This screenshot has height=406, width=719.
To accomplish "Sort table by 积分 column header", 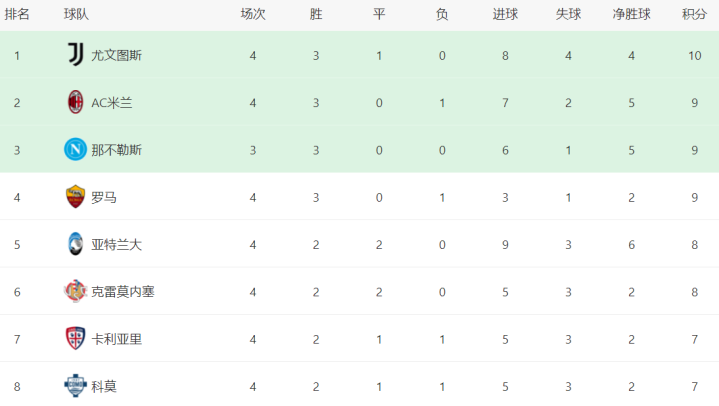I will (694, 14).
